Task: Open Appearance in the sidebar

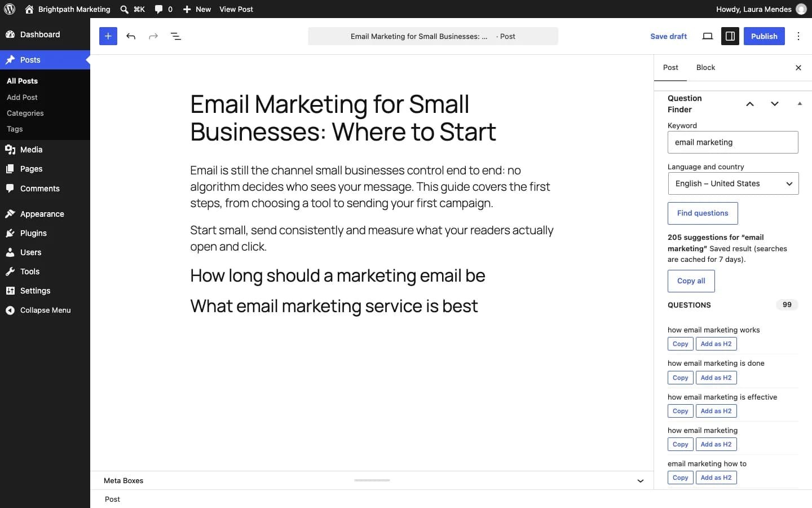Action: coord(45,214)
